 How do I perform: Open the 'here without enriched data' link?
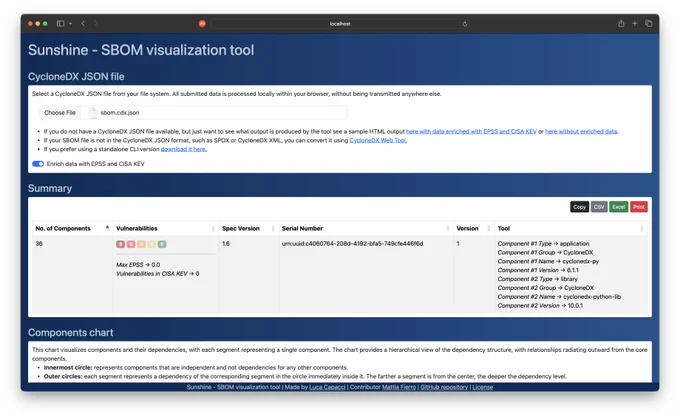point(581,131)
